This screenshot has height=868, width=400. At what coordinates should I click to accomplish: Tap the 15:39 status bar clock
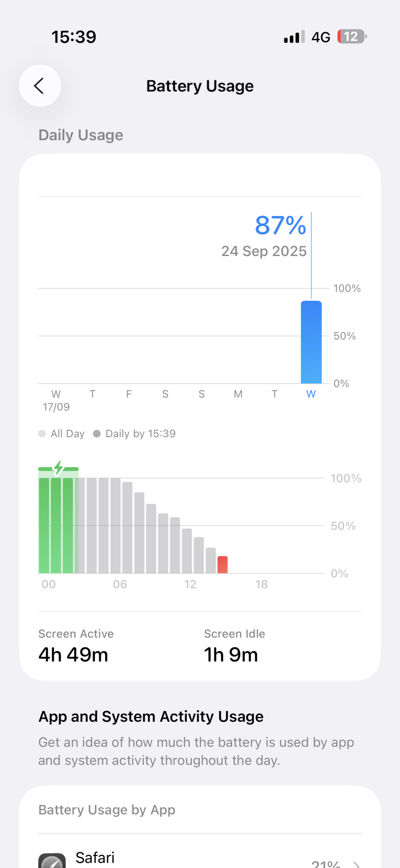(74, 37)
